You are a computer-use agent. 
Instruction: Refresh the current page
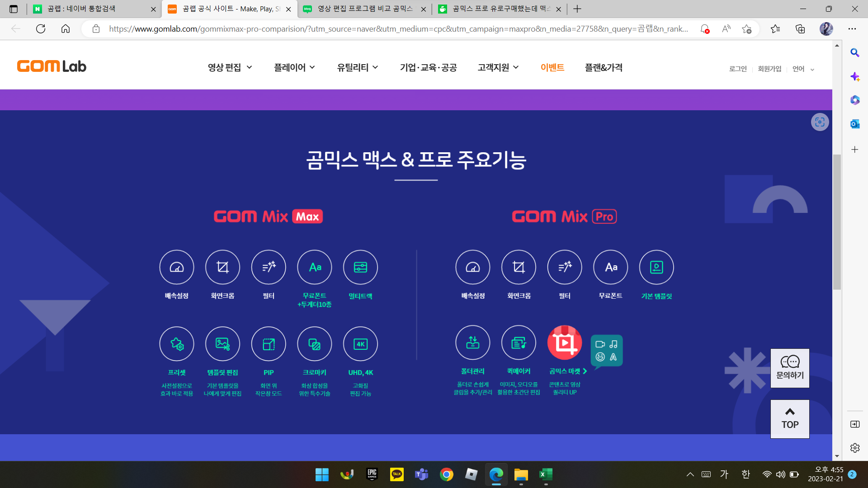click(x=41, y=29)
